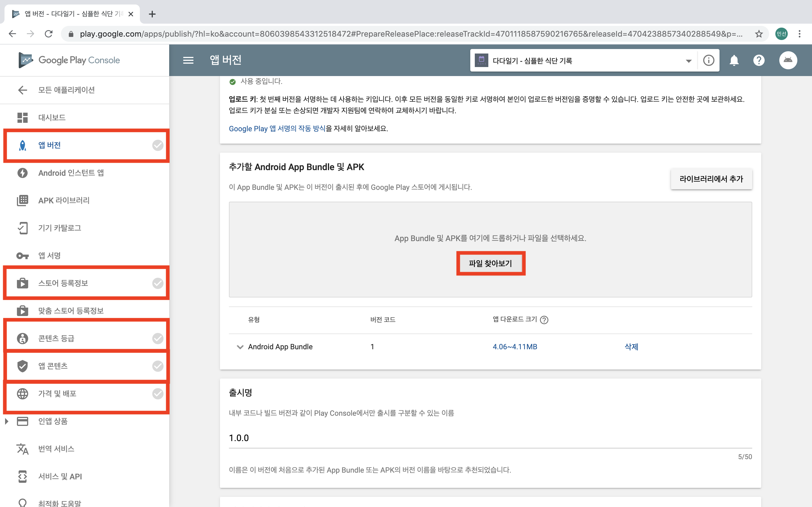The height and width of the screenshot is (507, 812).
Task: Open APK 라이브러리 in the sidebar
Action: [64, 201]
